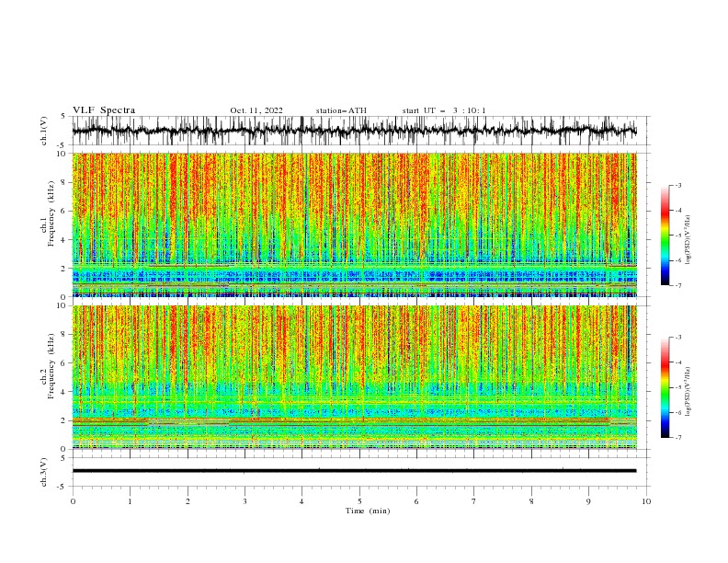This screenshot has width=728, height=563.
Task: Click time axis tick label "0"
Action: coord(73,501)
